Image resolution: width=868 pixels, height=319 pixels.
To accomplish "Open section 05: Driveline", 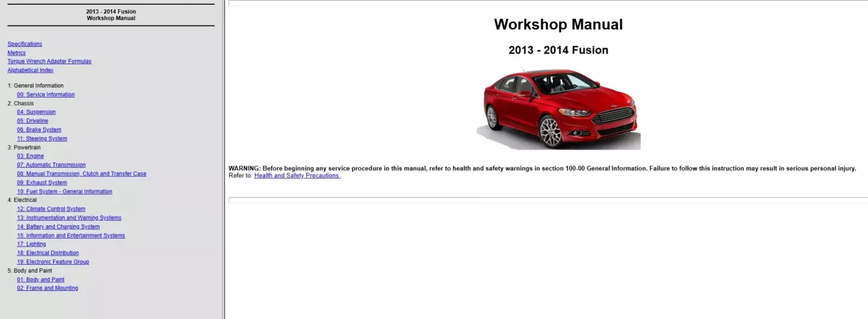I will (x=33, y=121).
